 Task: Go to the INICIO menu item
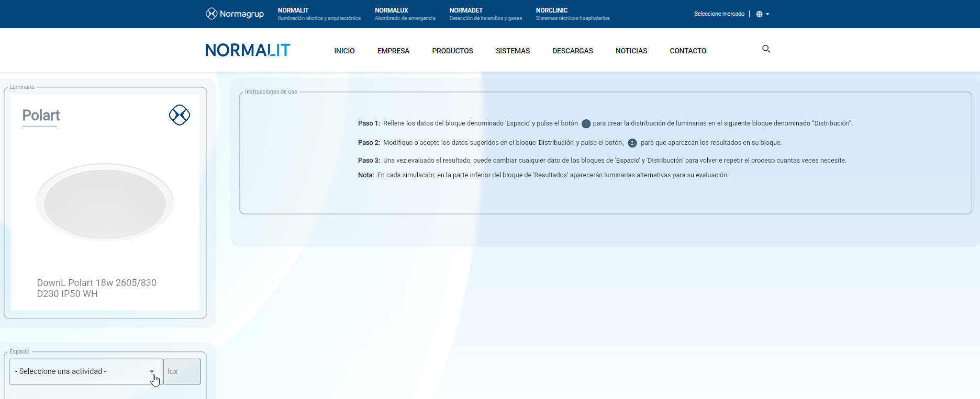(x=344, y=51)
